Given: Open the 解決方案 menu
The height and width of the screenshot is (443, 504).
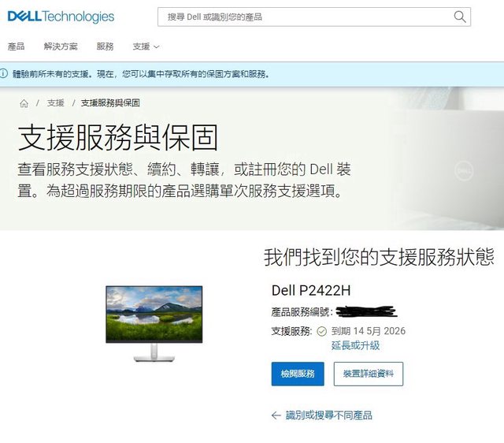Looking at the screenshot, I should point(61,47).
